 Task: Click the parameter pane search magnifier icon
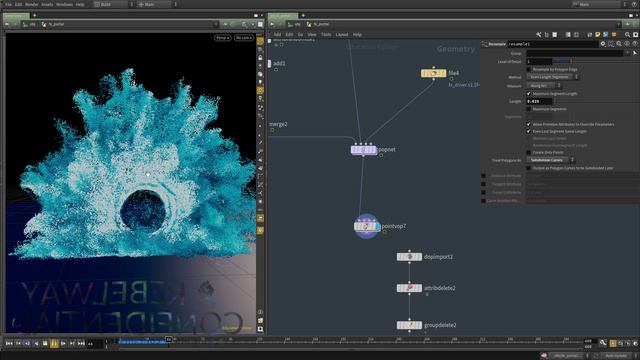coord(619,44)
